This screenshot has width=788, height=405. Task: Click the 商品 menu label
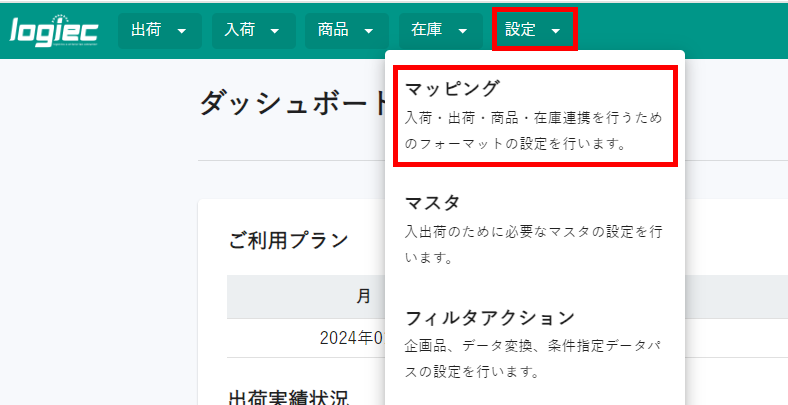coord(333,30)
